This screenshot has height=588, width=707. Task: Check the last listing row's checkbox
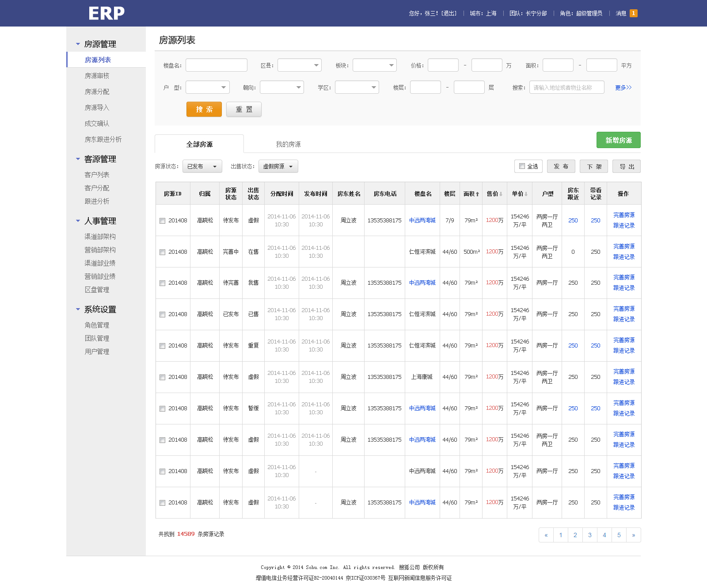162,503
